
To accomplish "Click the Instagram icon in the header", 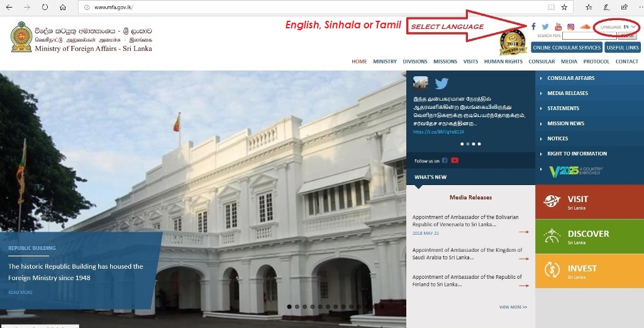I will pos(571,27).
